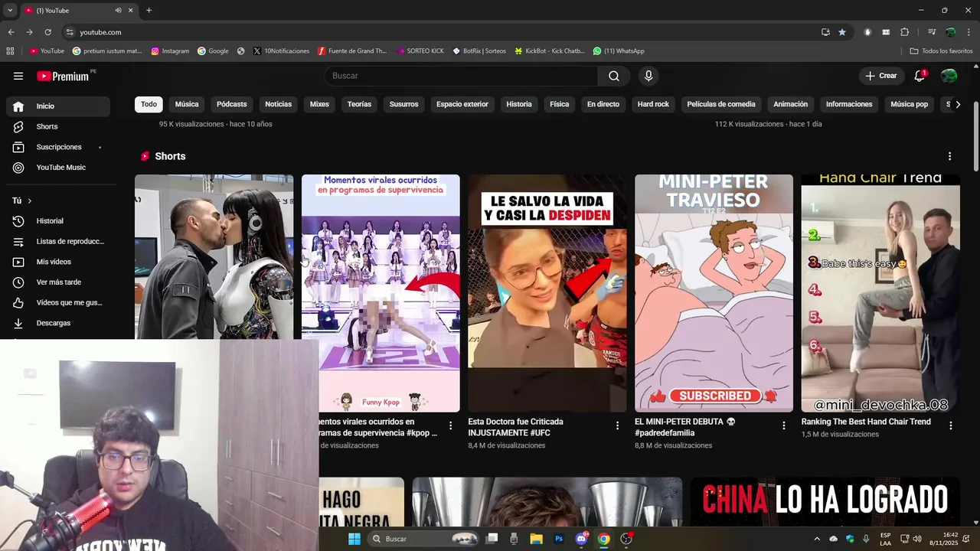980x551 pixels.
Task: Open options for the Kpop supervivencia Short
Action: click(451, 425)
